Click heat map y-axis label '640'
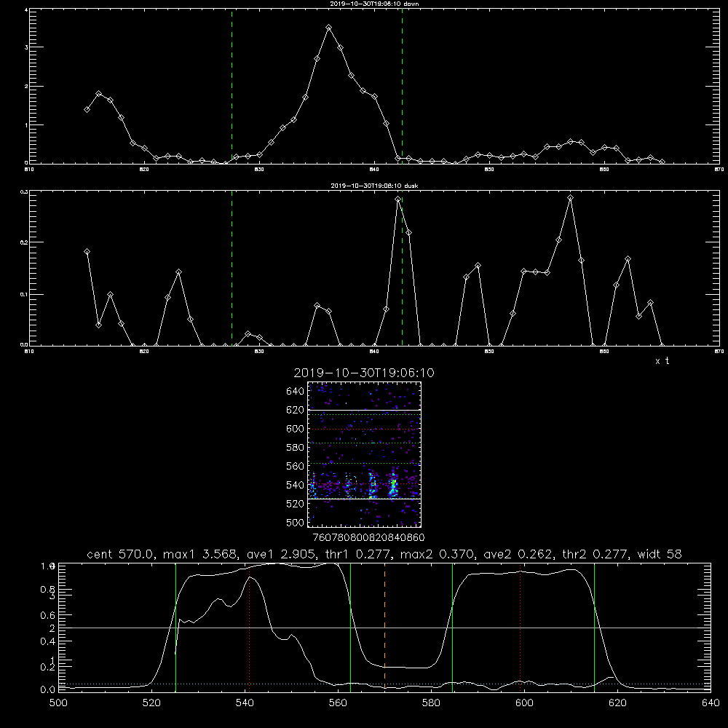Image resolution: width=728 pixels, height=728 pixels. point(296,391)
